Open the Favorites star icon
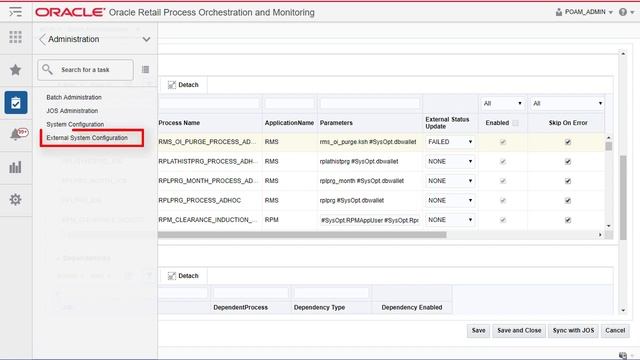The height and width of the screenshot is (360, 640). 16,70
